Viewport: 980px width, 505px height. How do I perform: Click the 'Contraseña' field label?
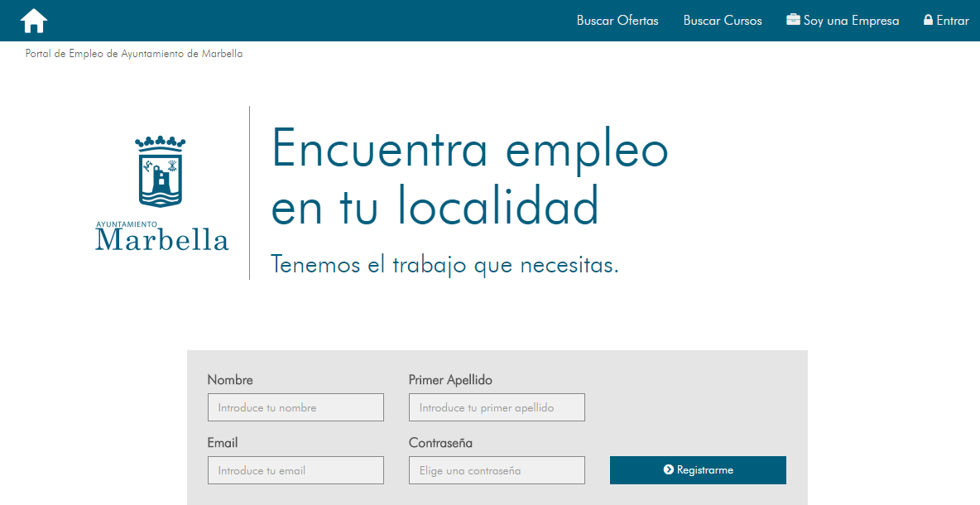coord(440,443)
